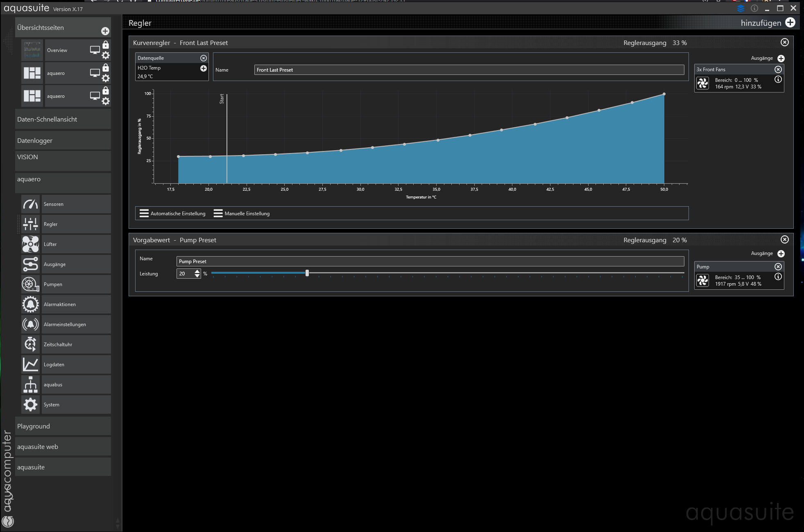This screenshot has width=804, height=532.
Task: Click the info icon for 3x Front Fans
Action: point(778,79)
